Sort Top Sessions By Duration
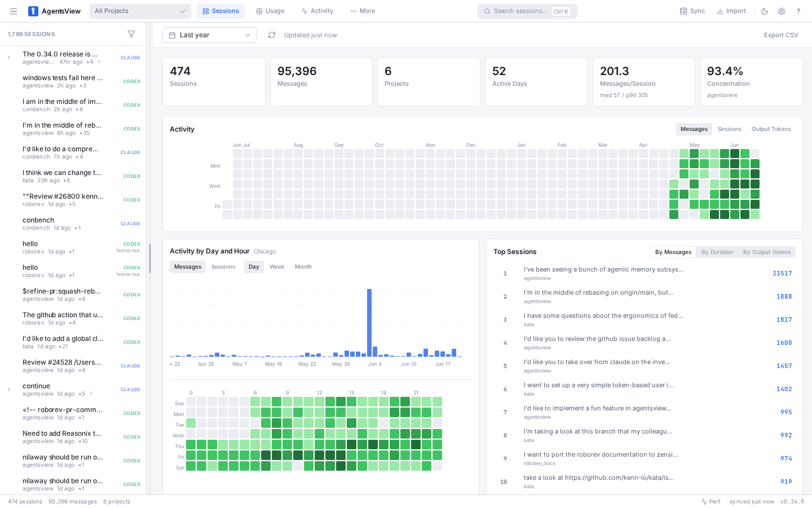This screenshot has height=508, width=812. (x=717, y=252)
